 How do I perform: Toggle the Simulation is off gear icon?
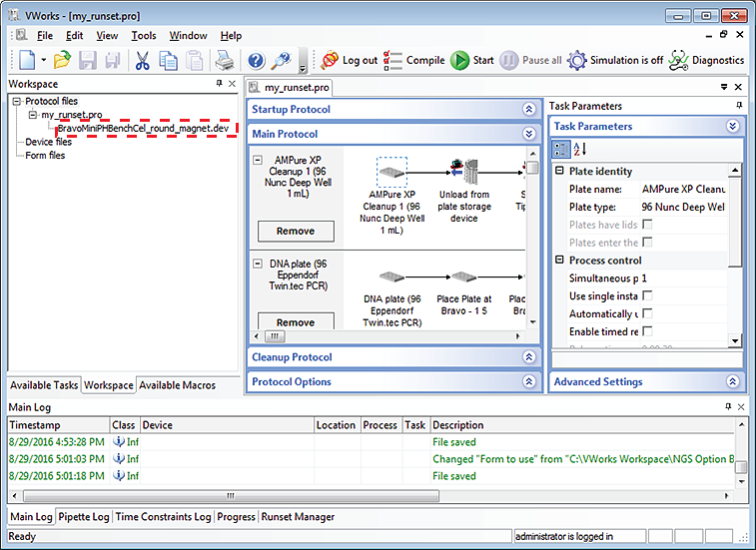click(x=576, y=60)
